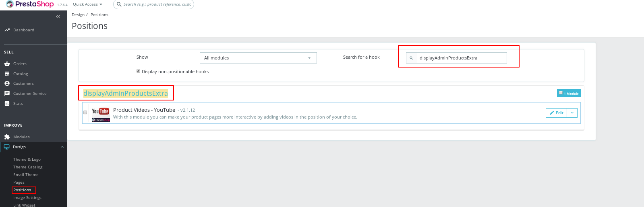Click the YouTube module logo thumbnail

coord(101,114)
